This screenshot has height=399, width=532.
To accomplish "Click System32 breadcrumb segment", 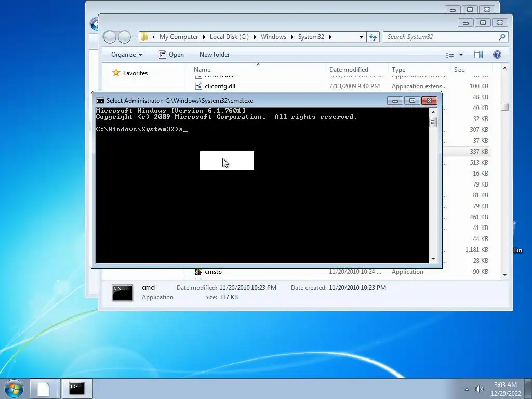I will [x=311, y=37].
